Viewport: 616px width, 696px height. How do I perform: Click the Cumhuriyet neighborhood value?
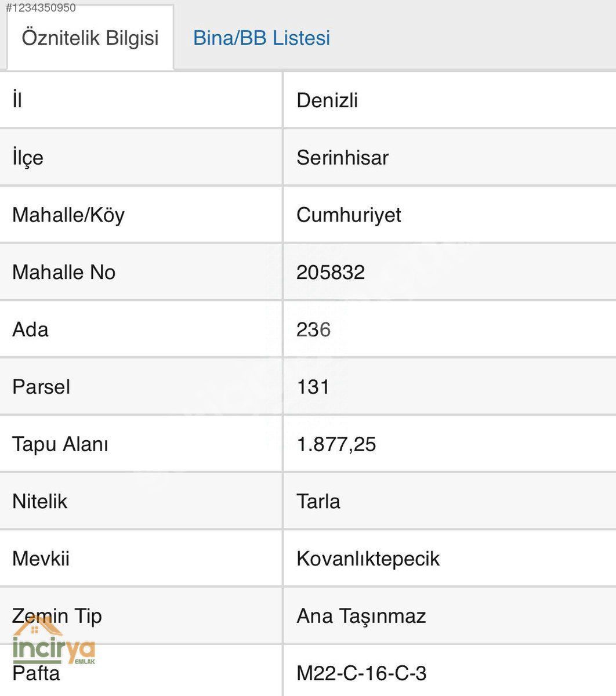click(x=349, y=215)
